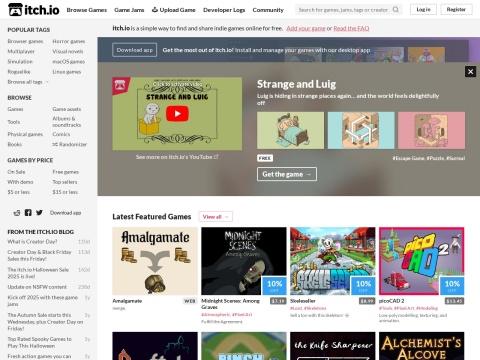Screen dimensions: 480x360
Task: Filter games $5 or less
Action: click(19, 192)
